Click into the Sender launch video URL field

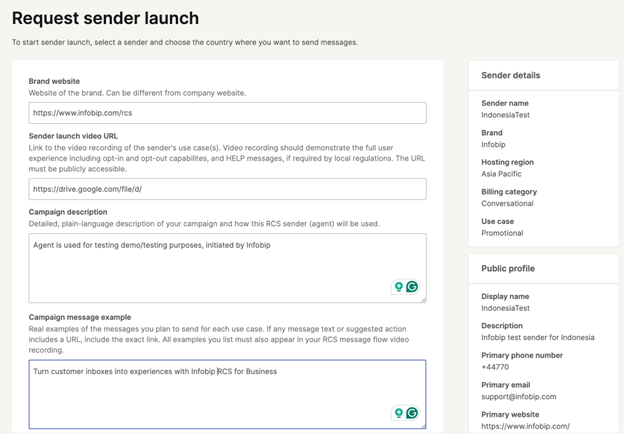click(x=228, y=189)
